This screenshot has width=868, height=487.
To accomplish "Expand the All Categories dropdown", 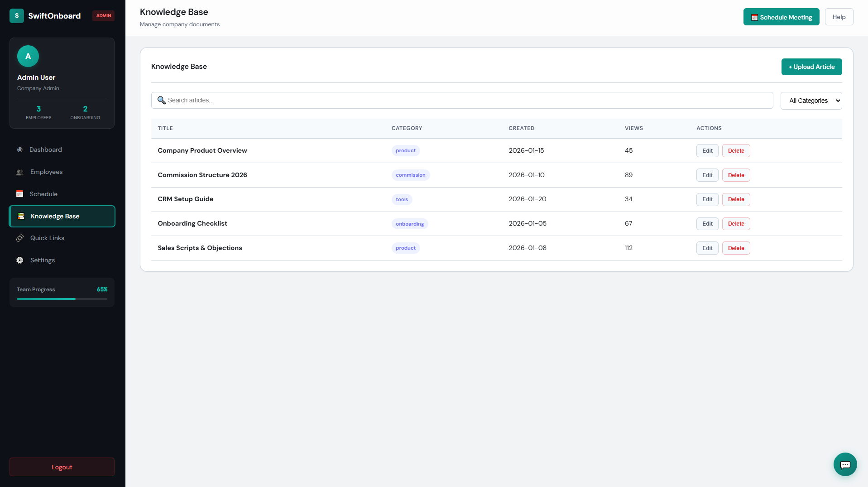I will pos(811,101).
